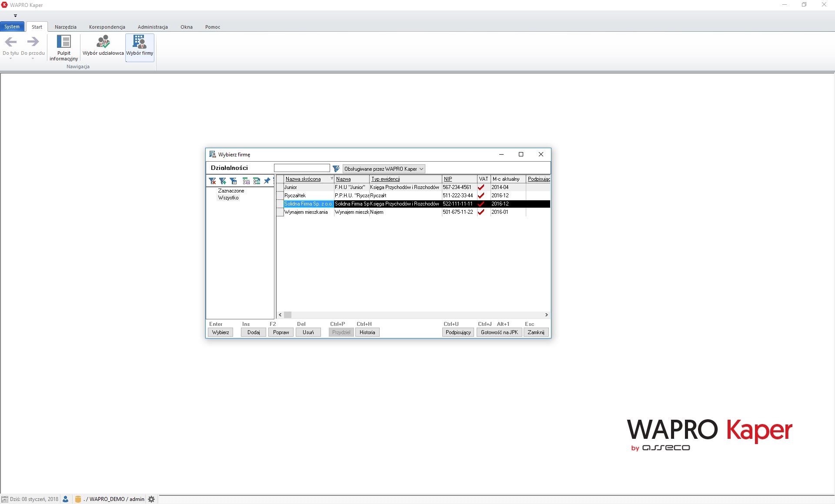This screenshot has height=504, width=835.
Task: Click the Do tyłu back arrow
Action: pos(11,42)
